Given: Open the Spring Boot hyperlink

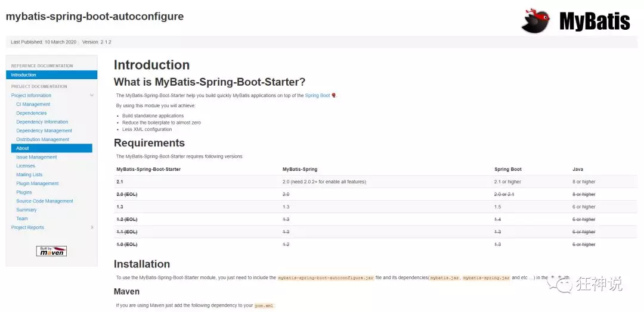Looking at the screenshot, I should [317, 95].
